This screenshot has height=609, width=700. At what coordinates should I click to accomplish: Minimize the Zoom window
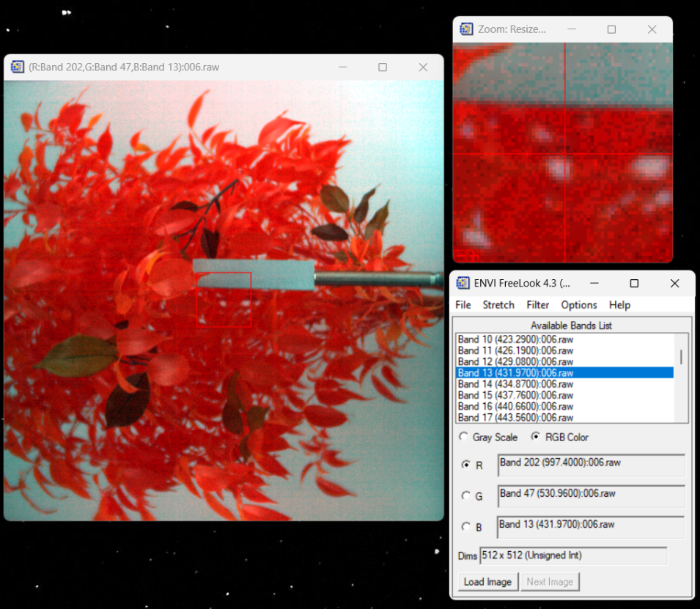[571, 29]
